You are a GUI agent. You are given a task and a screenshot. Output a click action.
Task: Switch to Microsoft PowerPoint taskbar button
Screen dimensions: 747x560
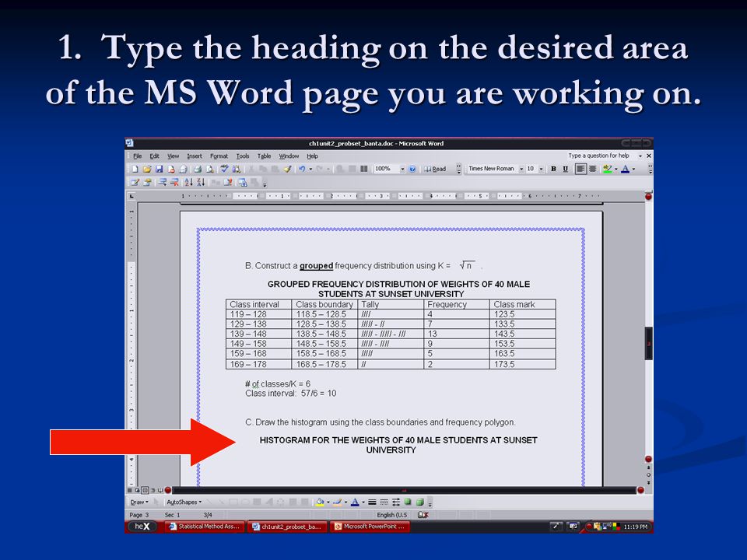click(370, 527)
